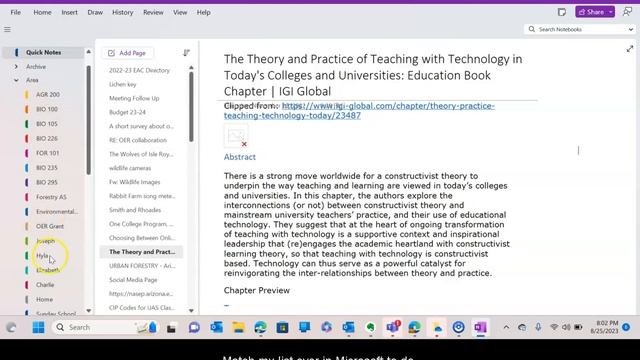The width and height of the screenshot is (640, 360).
Task: Open the BIO 100 section
Action: pyautogui.click(x=47, y=109)
